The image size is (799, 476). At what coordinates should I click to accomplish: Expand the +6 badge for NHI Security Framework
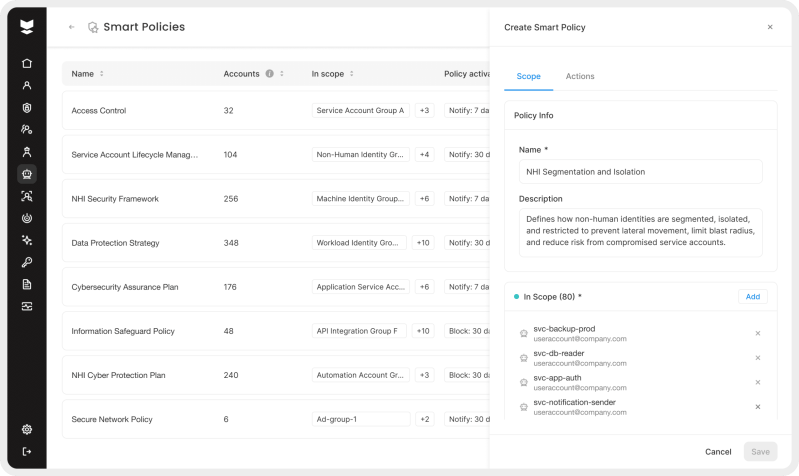(424, 199)
